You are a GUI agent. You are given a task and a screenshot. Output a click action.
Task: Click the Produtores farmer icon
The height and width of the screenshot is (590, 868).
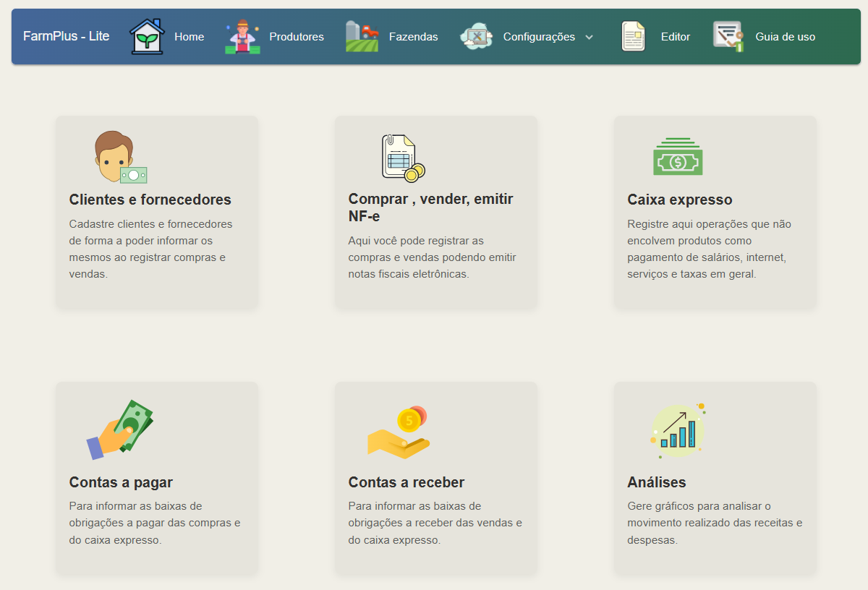[242, 37]
